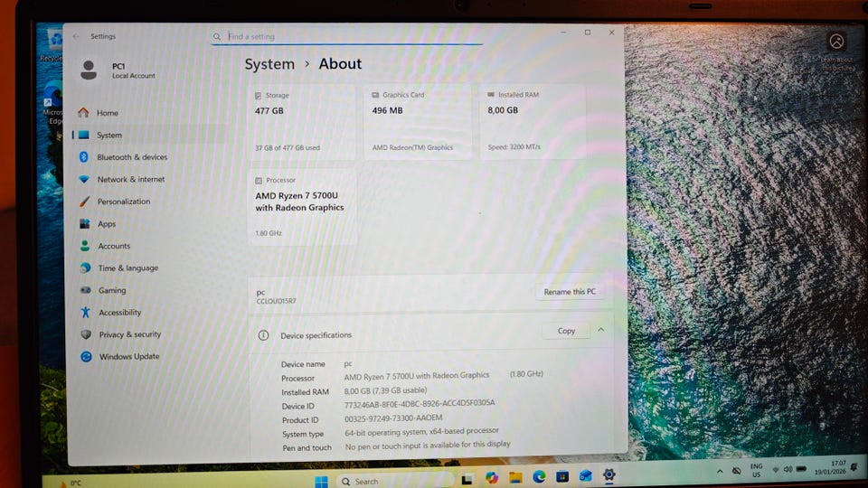Collapse the Device specifications section

601,331
